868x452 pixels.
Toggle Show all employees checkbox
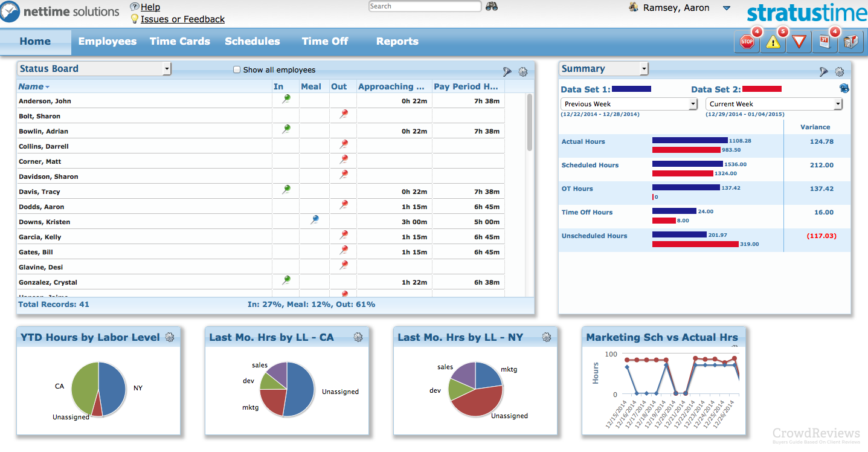237,70
